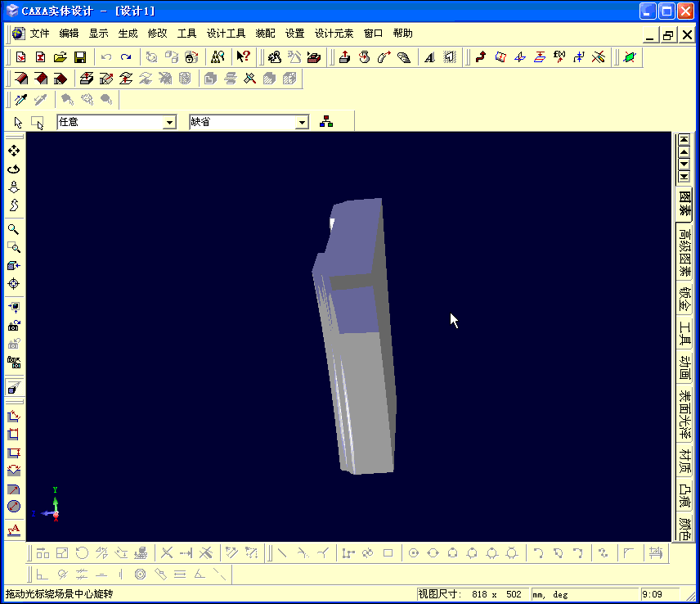
Task: Click the text annotation A icon at left bottom
Action: point(14,530)
